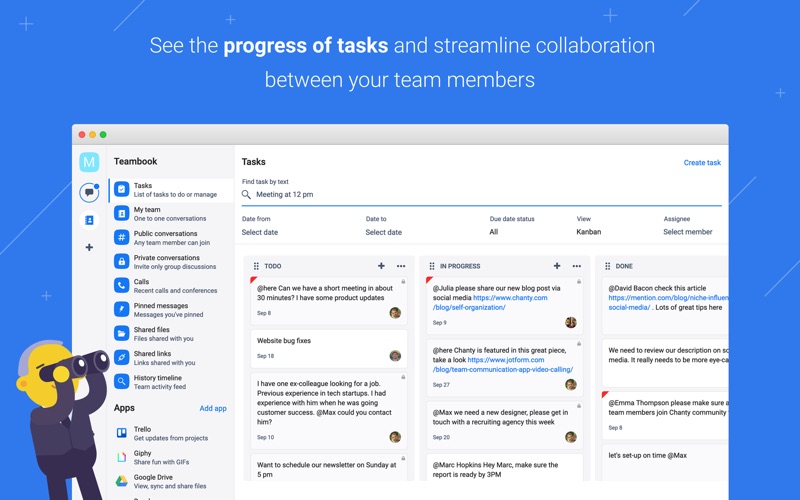Add a task to TODO column with plus
This screenshot has height=500, width=800.
pyautogui.click(x=381, y=266)
